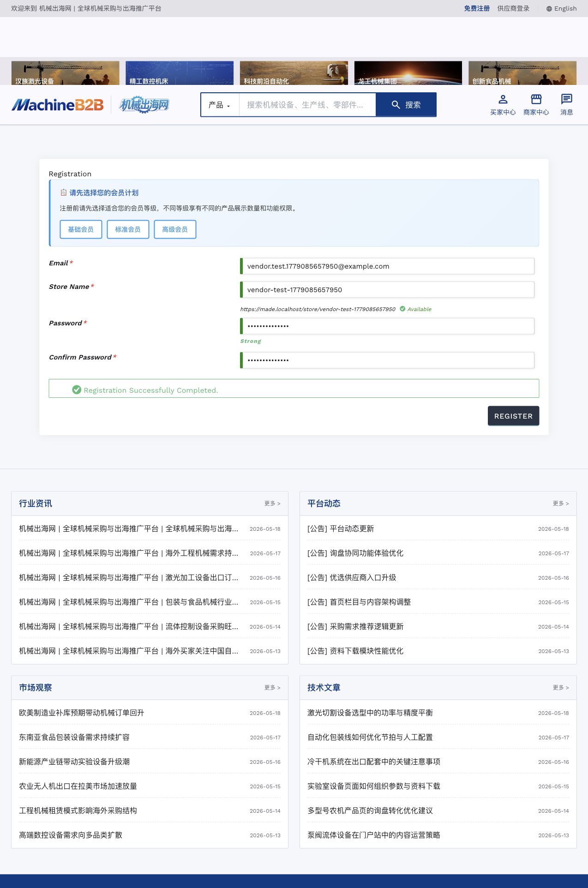This screenshot has width=588, height=888.
Task: Click 免费注册 in the top bar
Action: 477,8
